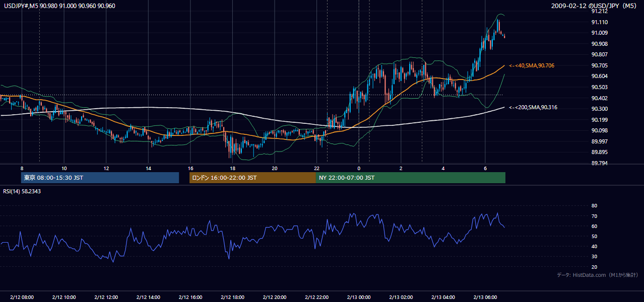Click the orange 40 SMA 90.706 label

pyautogui.click(x=532, y=65)
